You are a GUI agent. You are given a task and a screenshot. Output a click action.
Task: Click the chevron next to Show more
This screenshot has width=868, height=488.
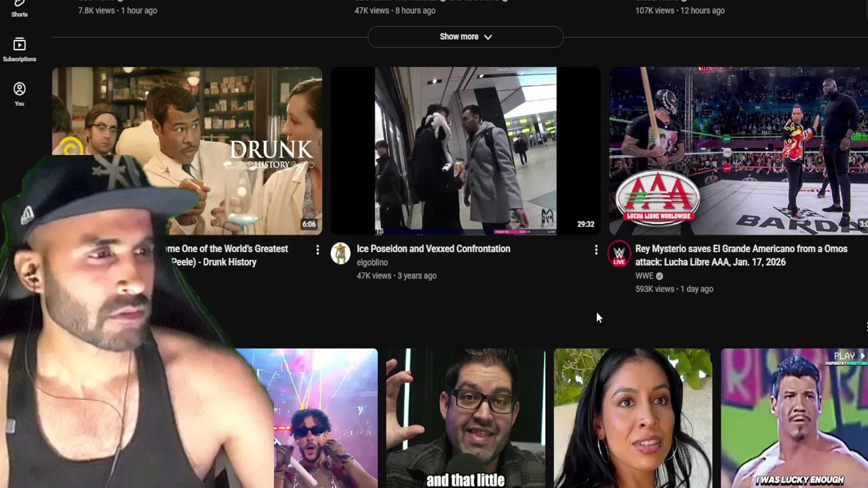488,37
